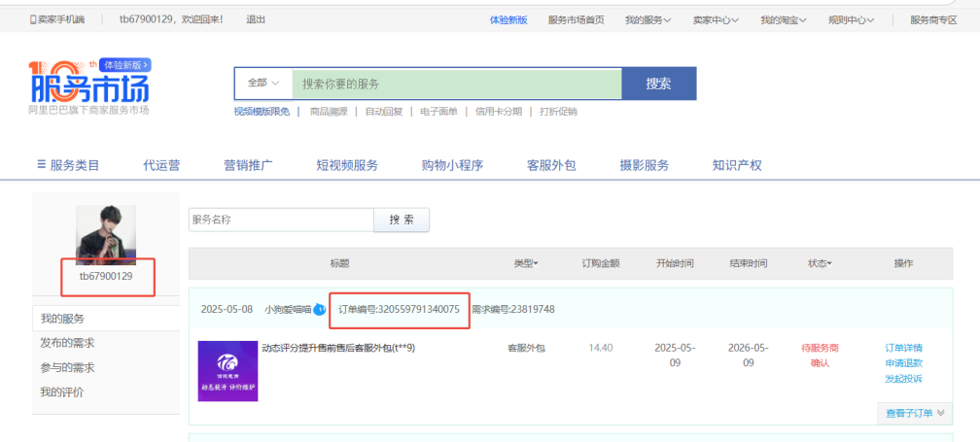Open the 服务类目 hamburger menu
This screenshot has width=980, height=442.
(x=68, y=165)
